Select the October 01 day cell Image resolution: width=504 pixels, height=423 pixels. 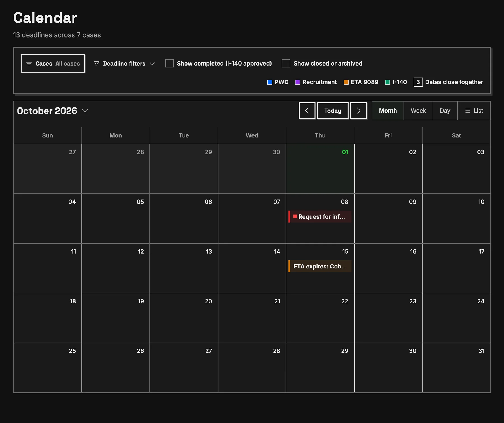[x=320, y=169]
